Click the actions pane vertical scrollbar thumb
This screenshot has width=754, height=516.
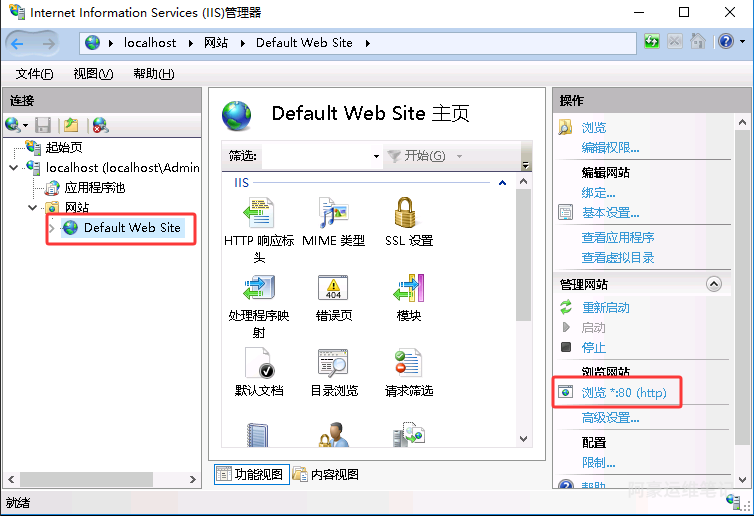click(x=742, y=287)
